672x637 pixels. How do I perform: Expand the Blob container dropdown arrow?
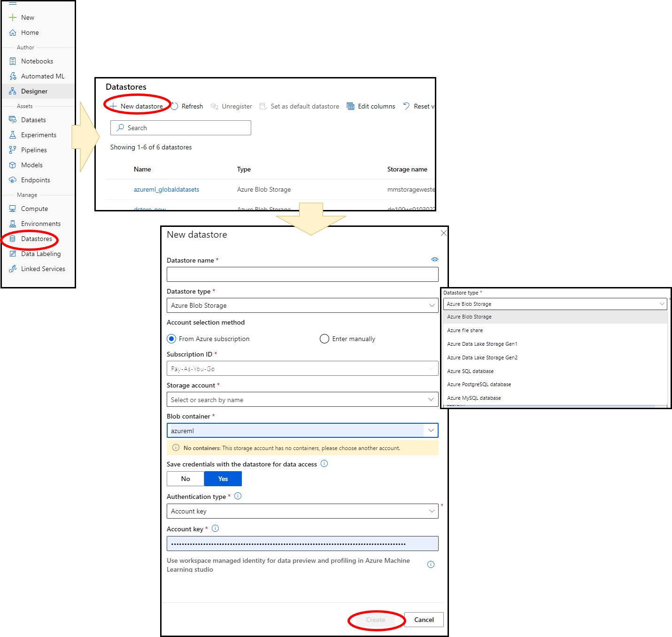(431, 430)
